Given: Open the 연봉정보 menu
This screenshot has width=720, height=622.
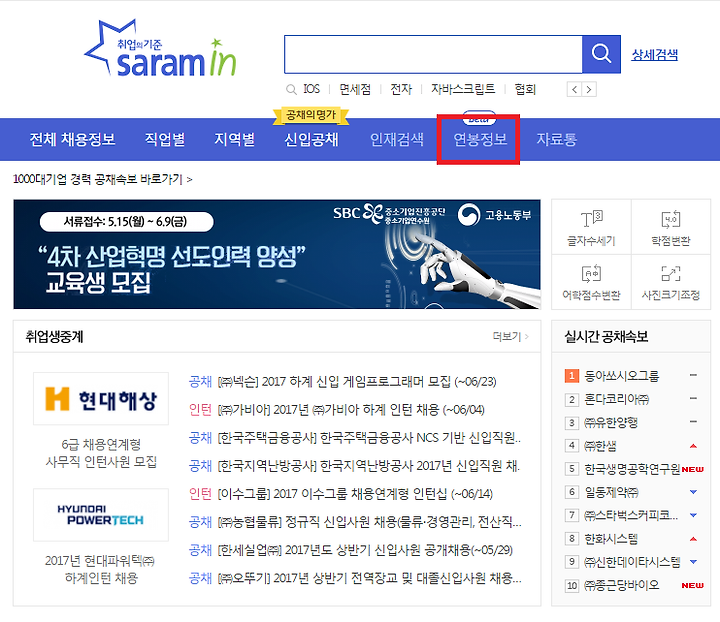Looking at the screenshot, I should tap(480, 139).
